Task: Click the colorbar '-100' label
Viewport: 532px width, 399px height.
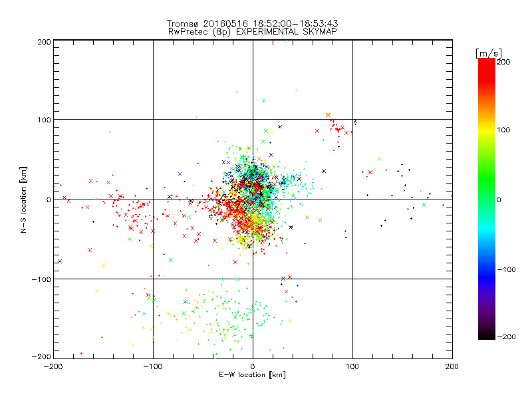Action: (x=506, y=269)
